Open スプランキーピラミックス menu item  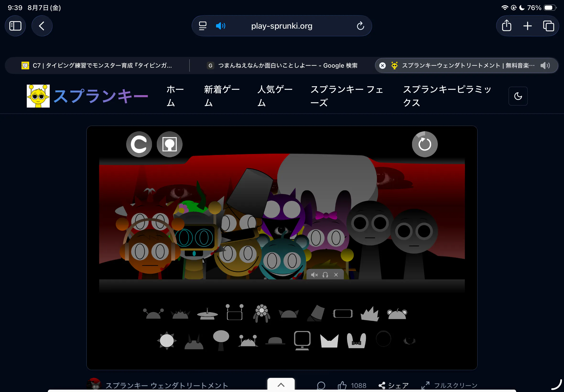pyautogui.click(x=447, y=96)
